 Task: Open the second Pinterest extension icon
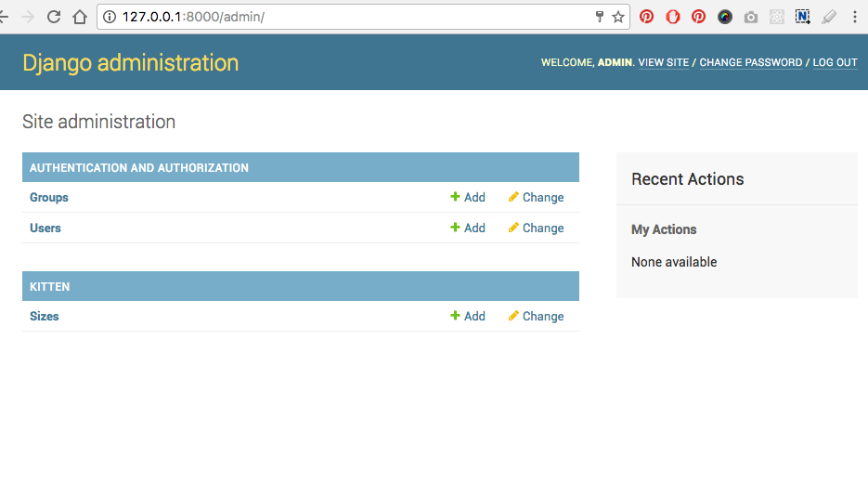pos(698,17)
